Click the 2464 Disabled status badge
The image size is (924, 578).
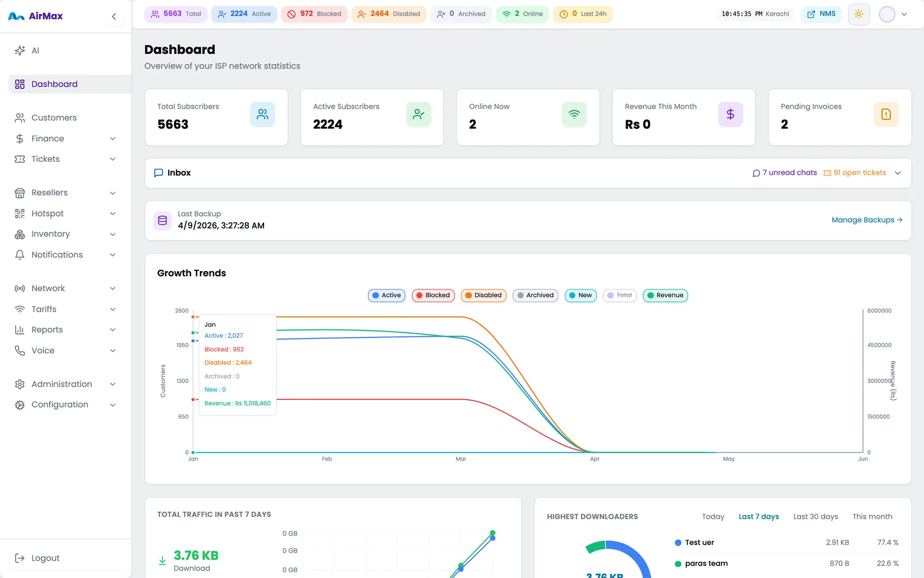389,14
